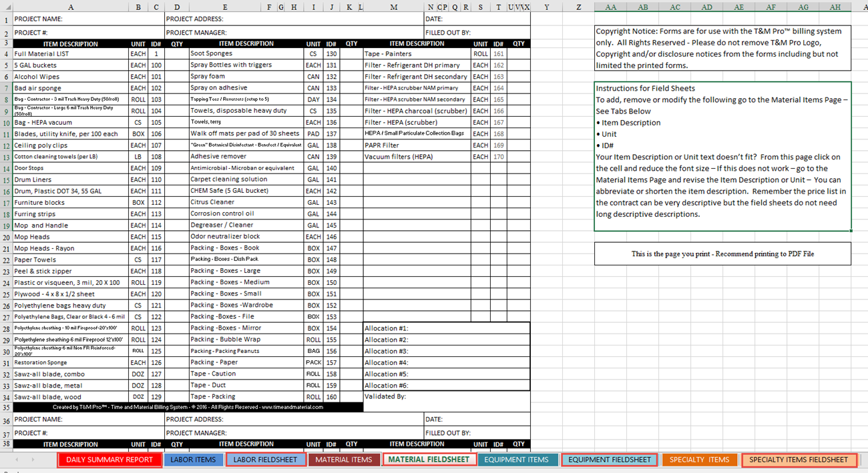Select the 'Created by T&M Pro' footer bar
The width and height of the screenshot is (868, 473).
[188, 407]
